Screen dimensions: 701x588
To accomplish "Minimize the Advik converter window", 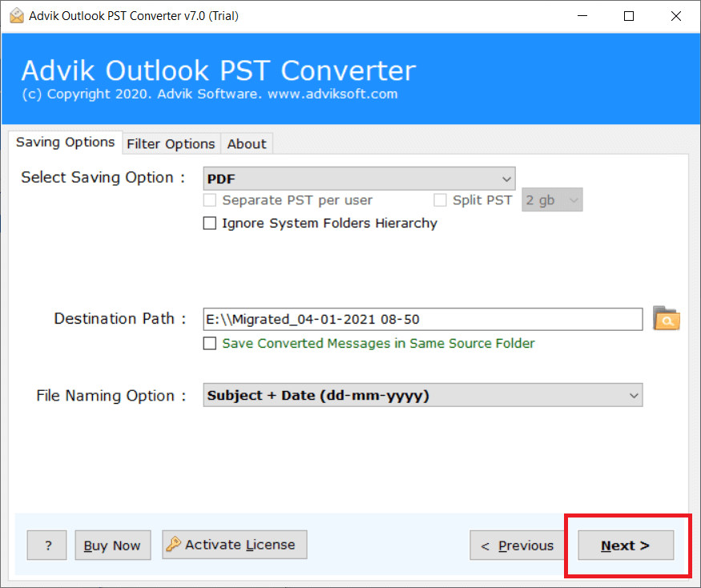I will tap(582, 16).
